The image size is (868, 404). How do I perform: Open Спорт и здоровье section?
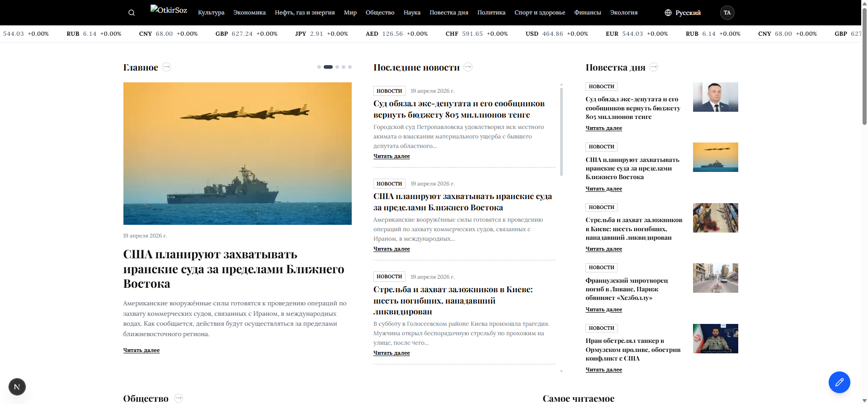pos(540,13)
